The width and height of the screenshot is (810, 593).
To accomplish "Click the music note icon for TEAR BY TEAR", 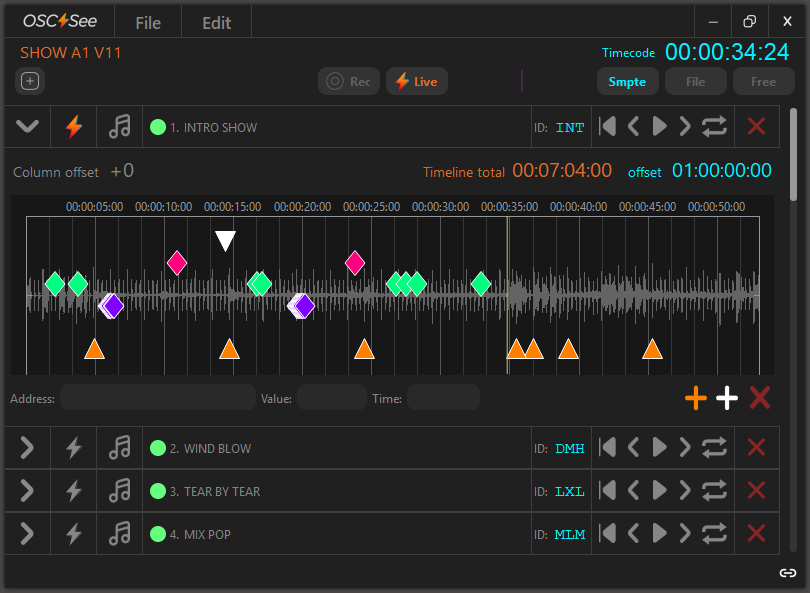I will (120, 491).
